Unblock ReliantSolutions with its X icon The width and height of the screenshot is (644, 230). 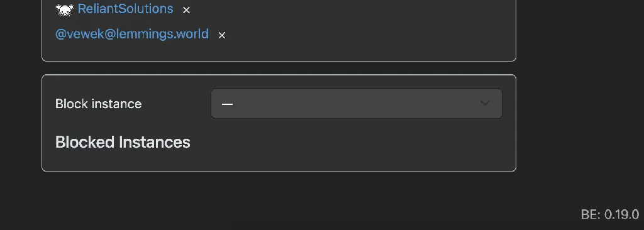tap(186, 10)
